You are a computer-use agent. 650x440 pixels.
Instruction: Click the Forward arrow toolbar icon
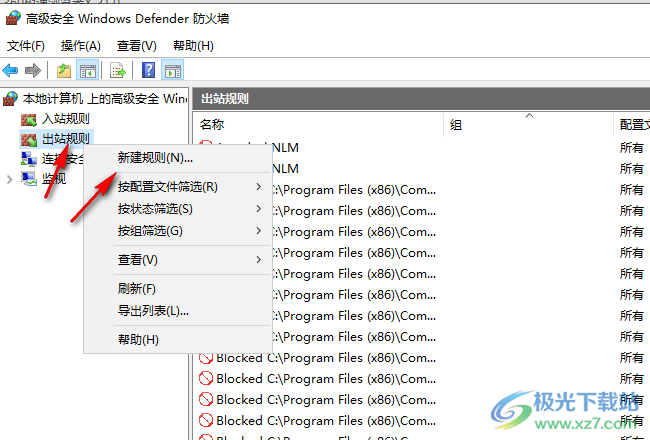33,70
